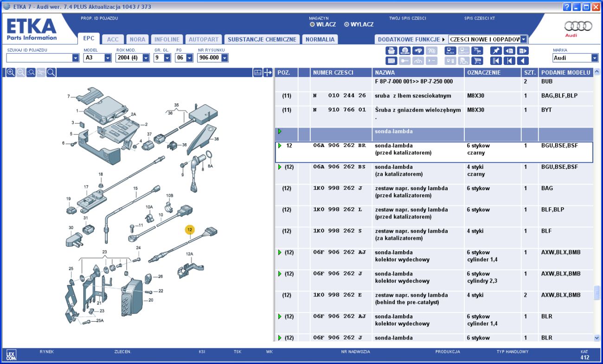Select the WYLACZ magazyn radio button

[346, 25]
